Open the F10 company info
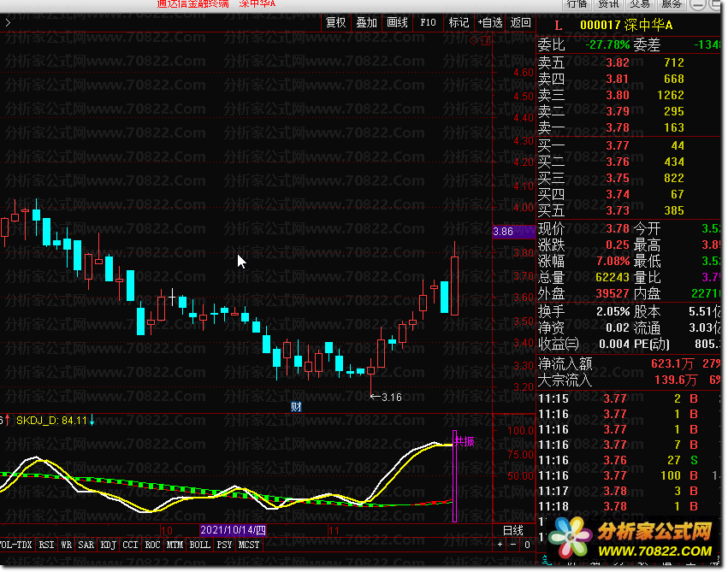The image size is (728, 572). pyautogui.click(x=428, y=23)
